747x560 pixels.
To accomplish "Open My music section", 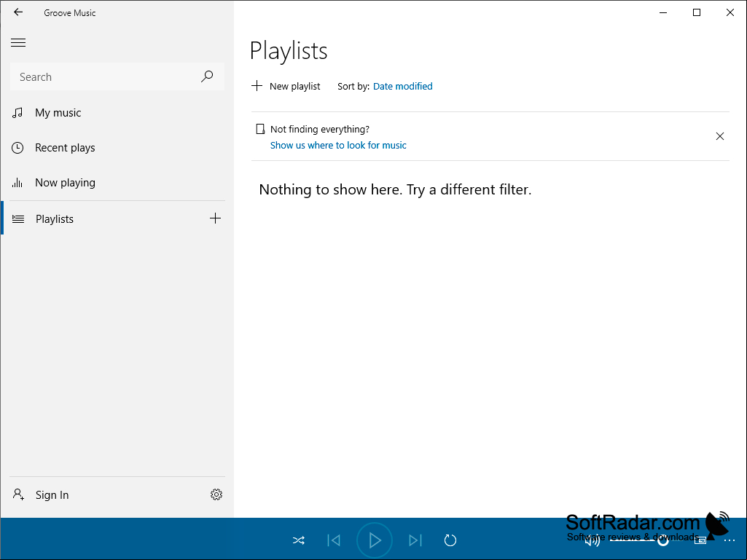I will pyautogui.click(x=117, y=113).
